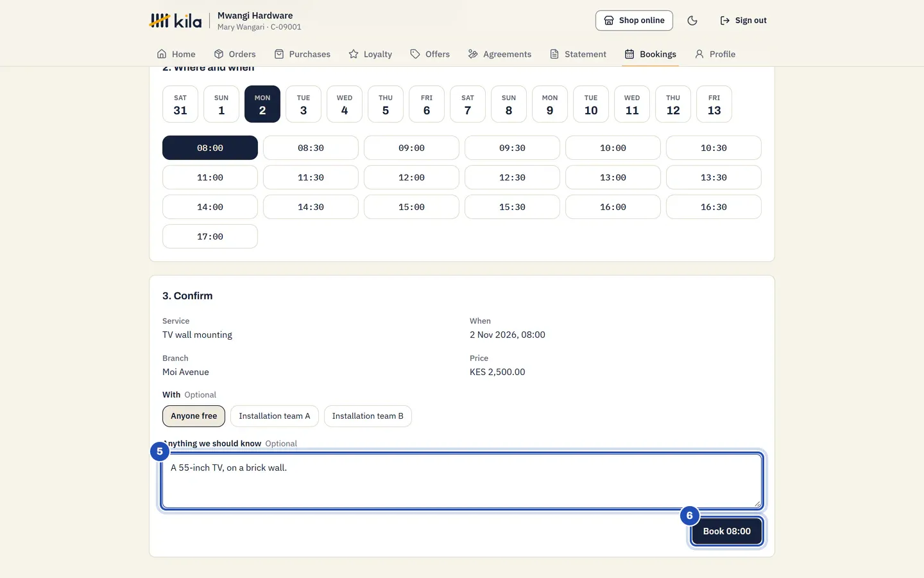The image size is (924, 578).
Task: Open the Profile tab
Action: 715,54
